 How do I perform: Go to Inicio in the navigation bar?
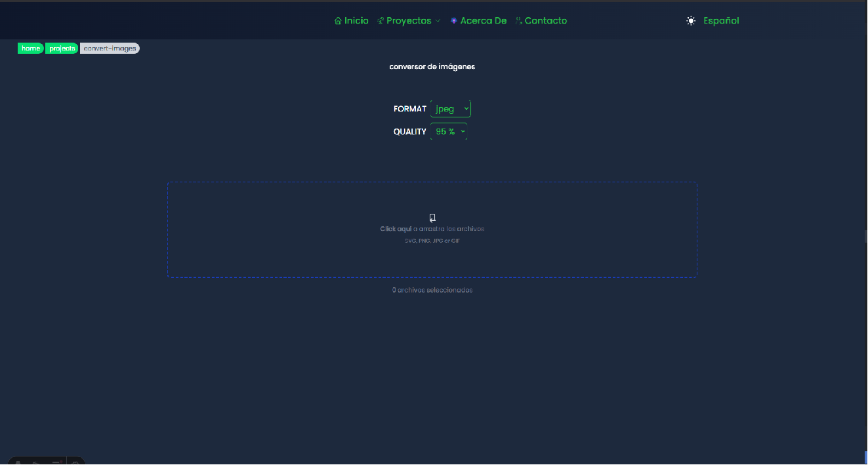(356, 21)
